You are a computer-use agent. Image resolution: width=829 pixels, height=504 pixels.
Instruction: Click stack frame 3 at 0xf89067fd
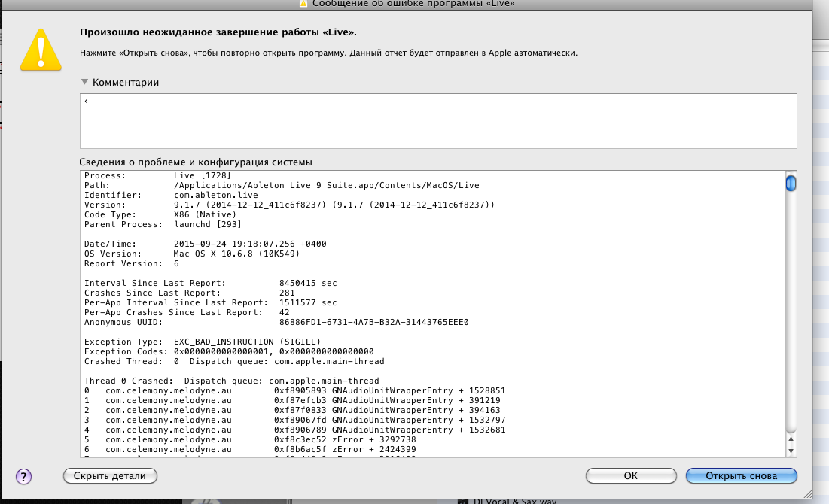pos(295,420)
